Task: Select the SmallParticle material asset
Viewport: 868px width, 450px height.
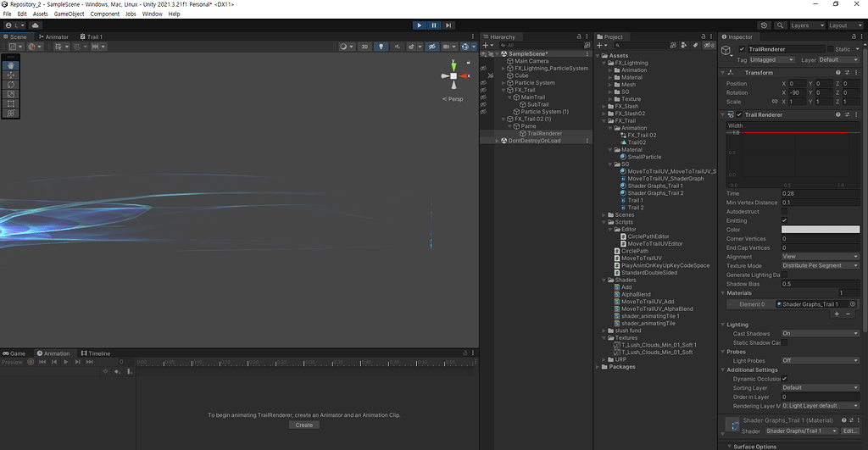Action: pyautogui.click(x=644, y=157)
